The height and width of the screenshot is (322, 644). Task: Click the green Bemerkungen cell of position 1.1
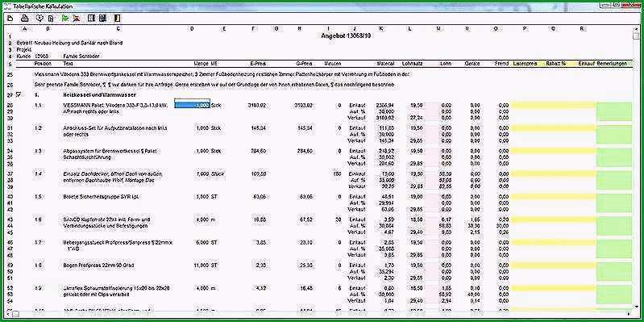(x=614, y=111)
